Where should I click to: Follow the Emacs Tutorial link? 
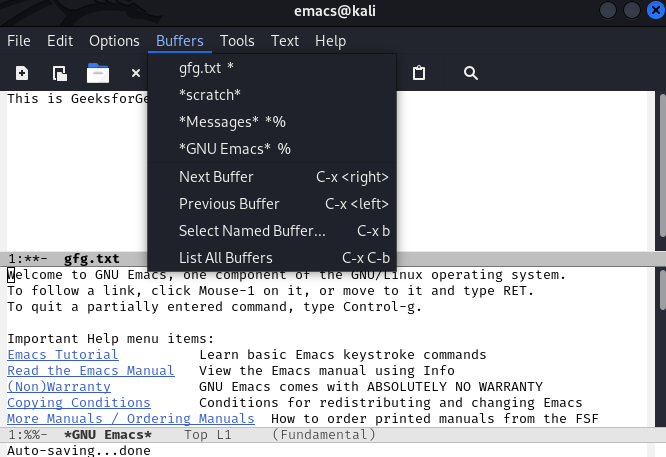[x=63, y=355]
